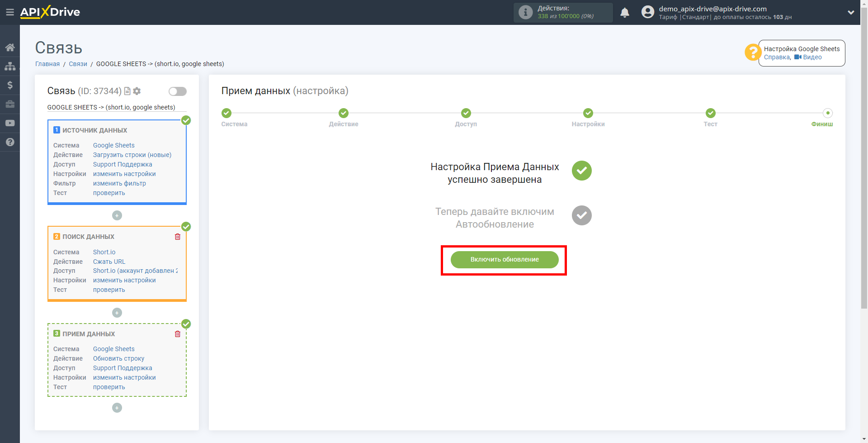Go to Настройки step in progress
This screenshot has height=443, width=868.
(588, 113)
